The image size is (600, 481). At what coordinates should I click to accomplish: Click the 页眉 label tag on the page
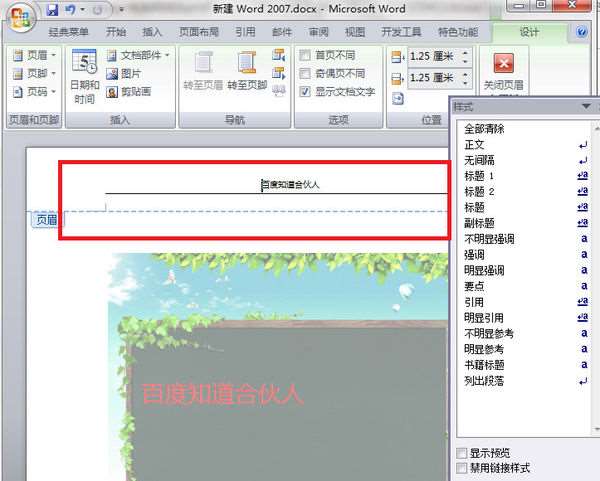46,220
